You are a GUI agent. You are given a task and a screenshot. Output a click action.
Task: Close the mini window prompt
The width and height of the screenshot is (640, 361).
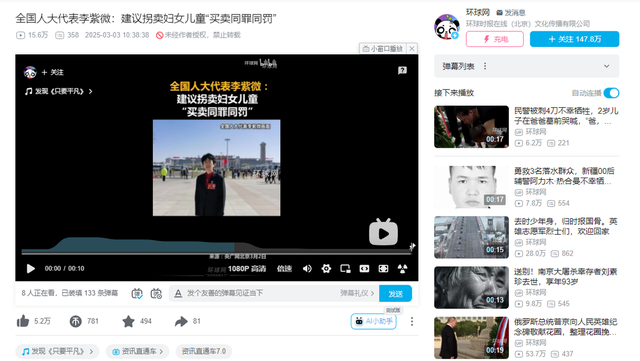click(412, 49)
